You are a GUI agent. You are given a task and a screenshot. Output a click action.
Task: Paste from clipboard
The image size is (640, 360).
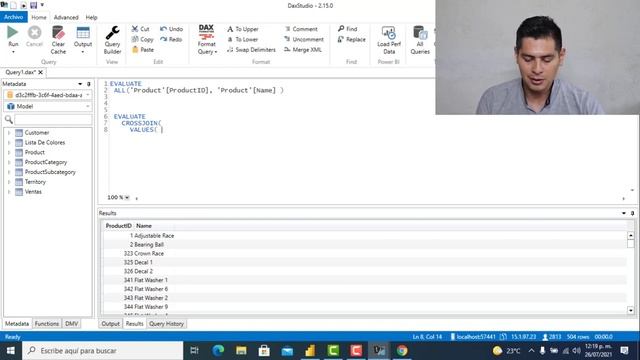[143, 49]
